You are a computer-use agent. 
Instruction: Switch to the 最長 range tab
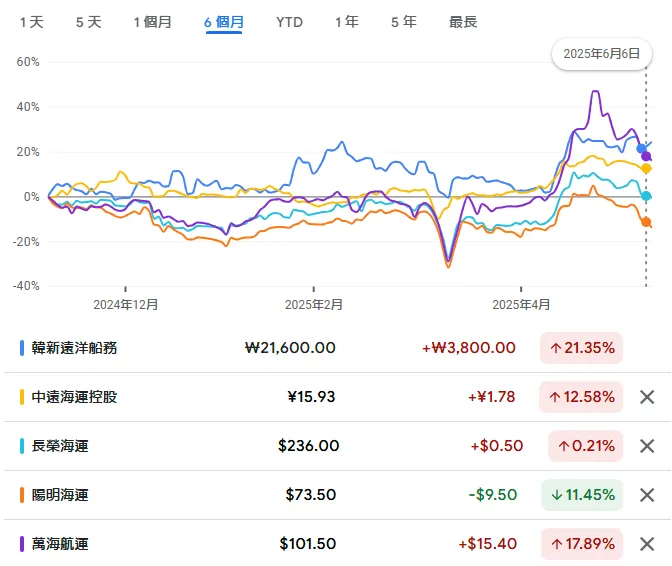(x=463, y=22)
